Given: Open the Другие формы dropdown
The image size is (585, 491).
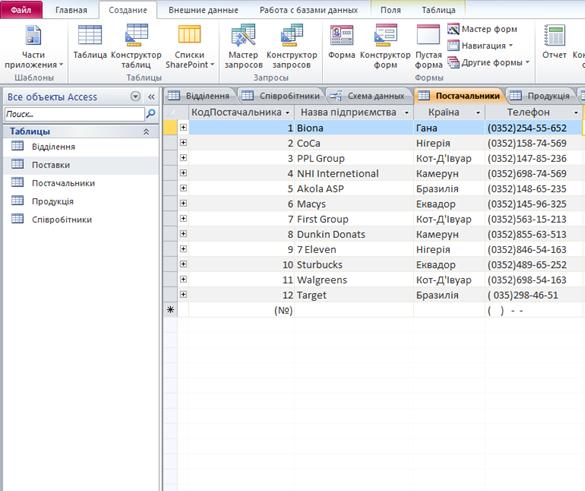Looking at the screenshot, I should (489, 63).
